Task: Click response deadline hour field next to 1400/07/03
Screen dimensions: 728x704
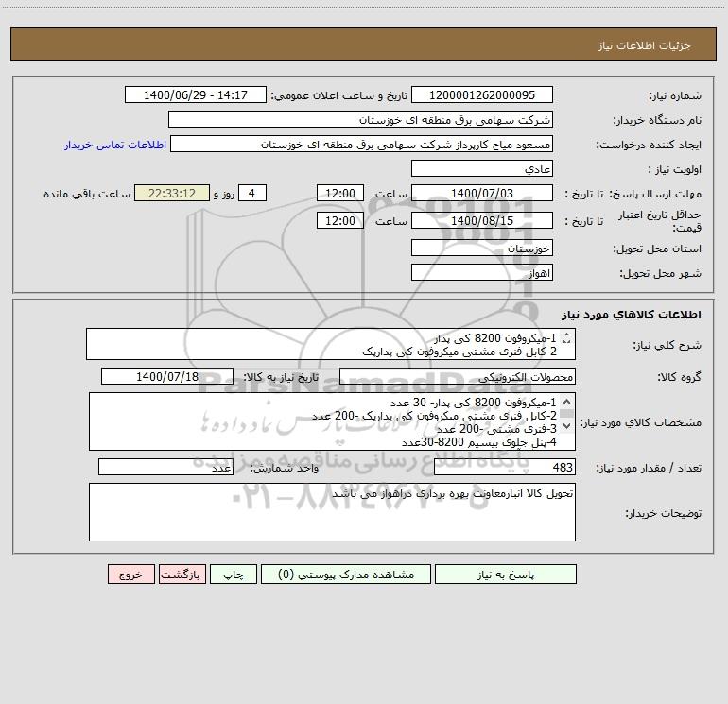Action: pyautogui.click(x=339, y=193)
